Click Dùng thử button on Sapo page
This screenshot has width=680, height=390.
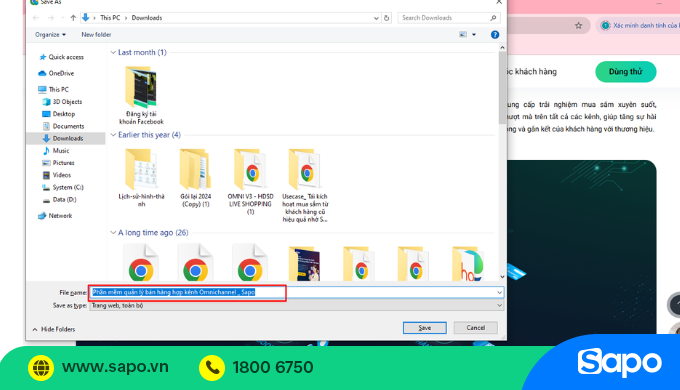point(625,72)
